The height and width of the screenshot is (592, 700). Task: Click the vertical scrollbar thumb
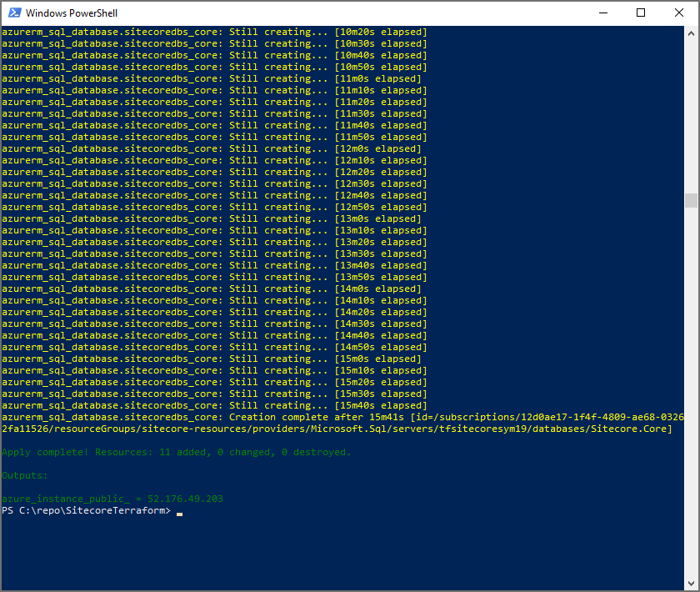point(691,200)
